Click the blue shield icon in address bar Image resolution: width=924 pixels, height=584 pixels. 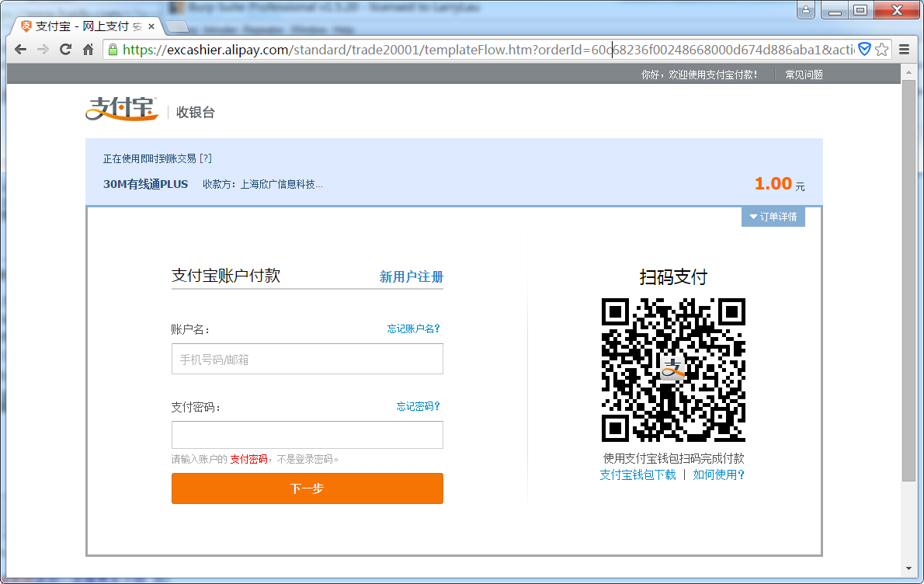point(864,49)
